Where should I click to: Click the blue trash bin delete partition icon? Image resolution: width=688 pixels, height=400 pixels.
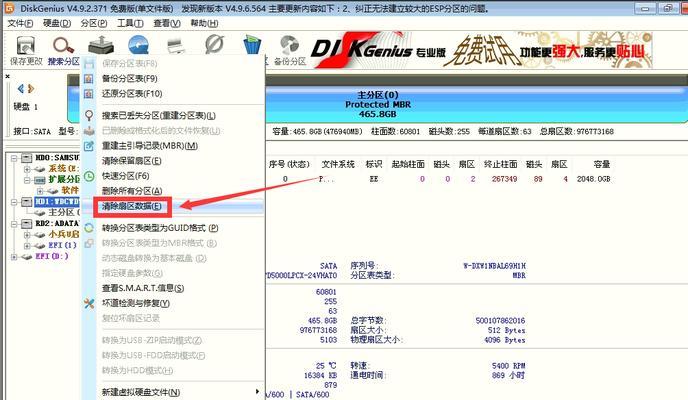[x=252, y=45]
